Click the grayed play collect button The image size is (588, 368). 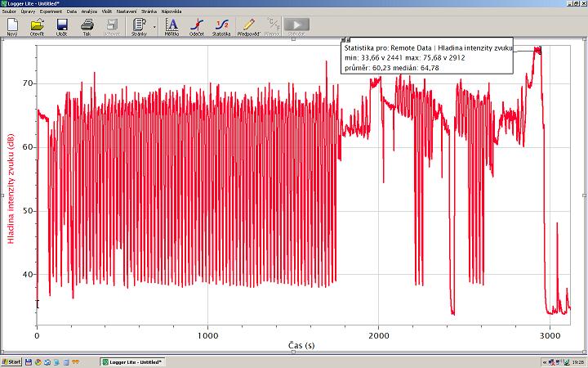tap(296, 25)
